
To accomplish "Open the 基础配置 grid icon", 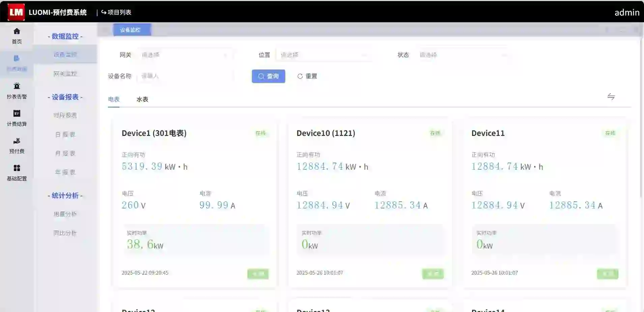I will 17,168.
